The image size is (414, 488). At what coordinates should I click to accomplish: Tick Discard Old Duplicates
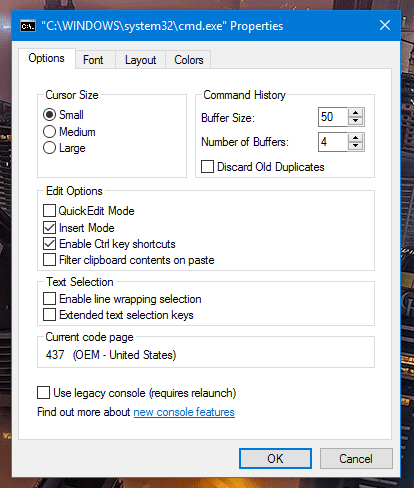tap(207, 167)
